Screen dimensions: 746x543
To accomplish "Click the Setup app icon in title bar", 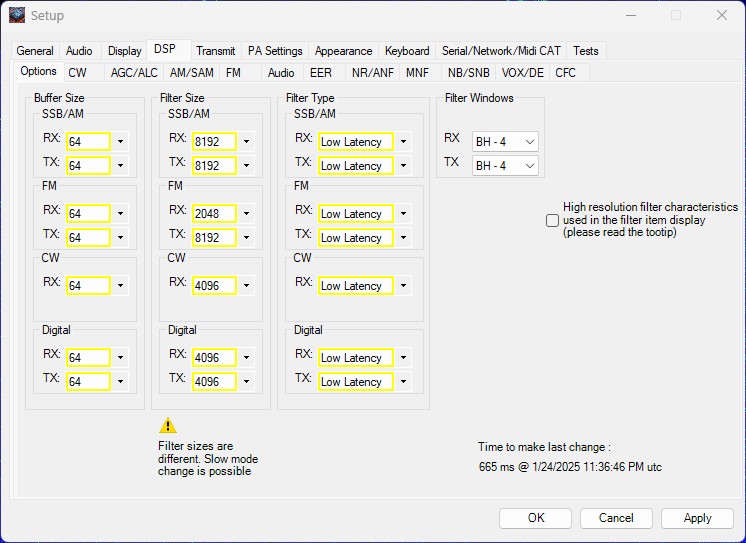I will click(x=17, y=15).
